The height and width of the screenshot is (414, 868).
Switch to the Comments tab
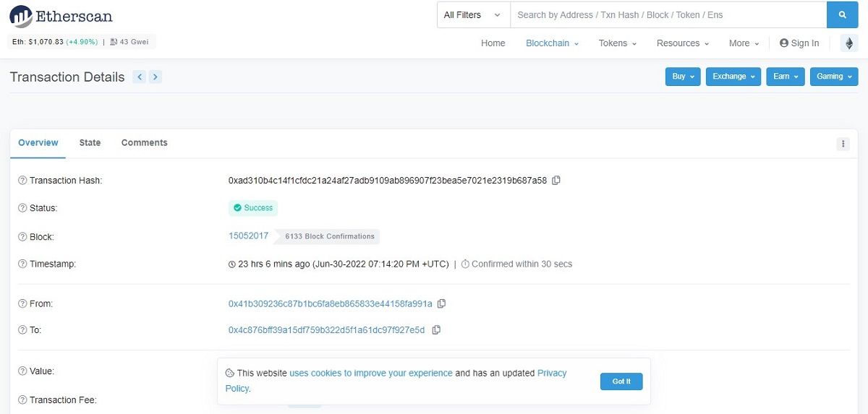[x=144, y=143]
